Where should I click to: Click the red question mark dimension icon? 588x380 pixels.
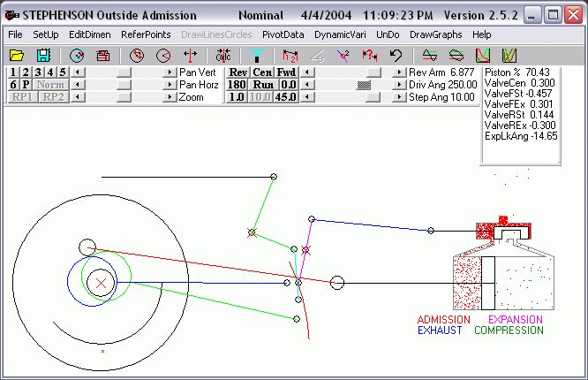pyautogui.click(x=369, y=56)
